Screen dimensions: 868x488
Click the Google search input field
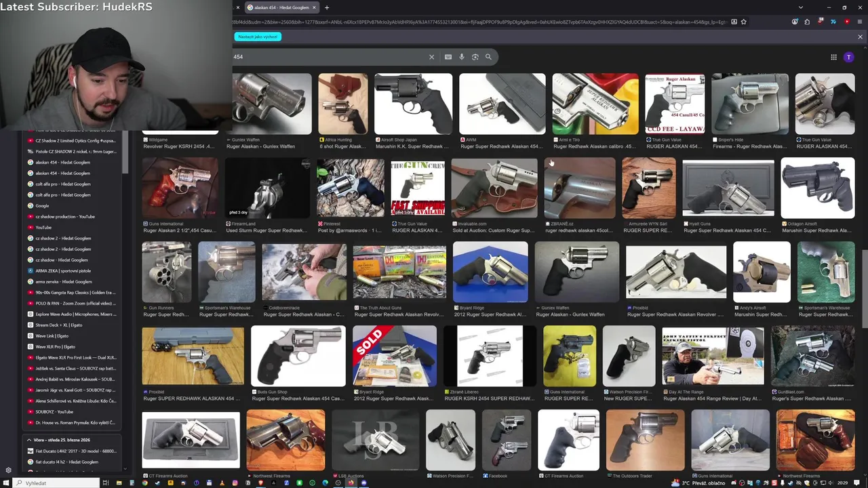pyautogui.click(x=329, y=57)
